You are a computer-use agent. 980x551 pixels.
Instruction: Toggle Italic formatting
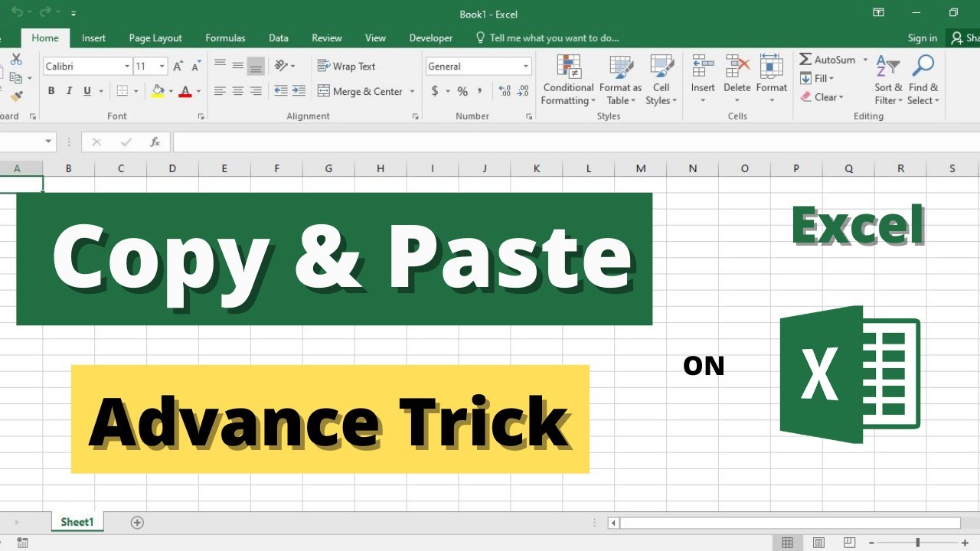tap(69, 91)
